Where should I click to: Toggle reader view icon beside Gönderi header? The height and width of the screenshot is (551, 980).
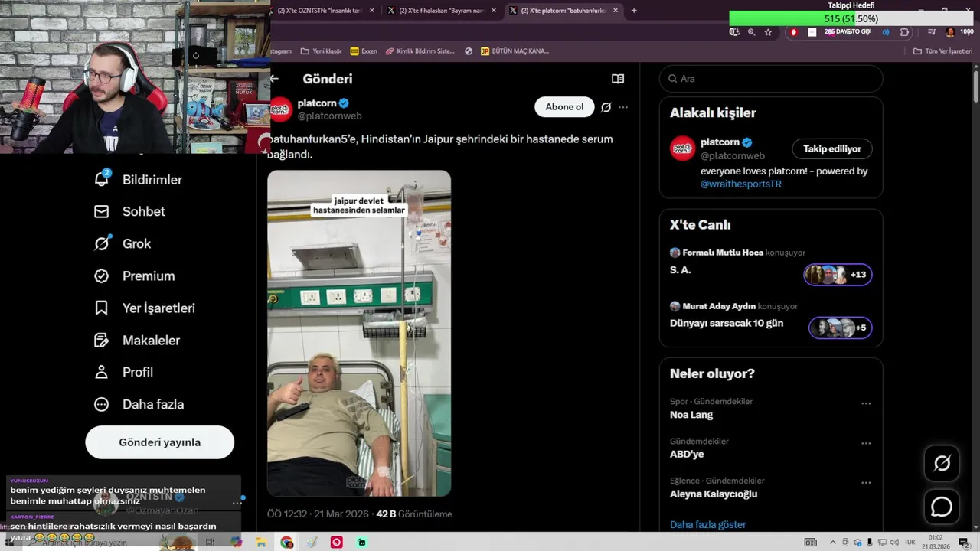click(618, 79)
